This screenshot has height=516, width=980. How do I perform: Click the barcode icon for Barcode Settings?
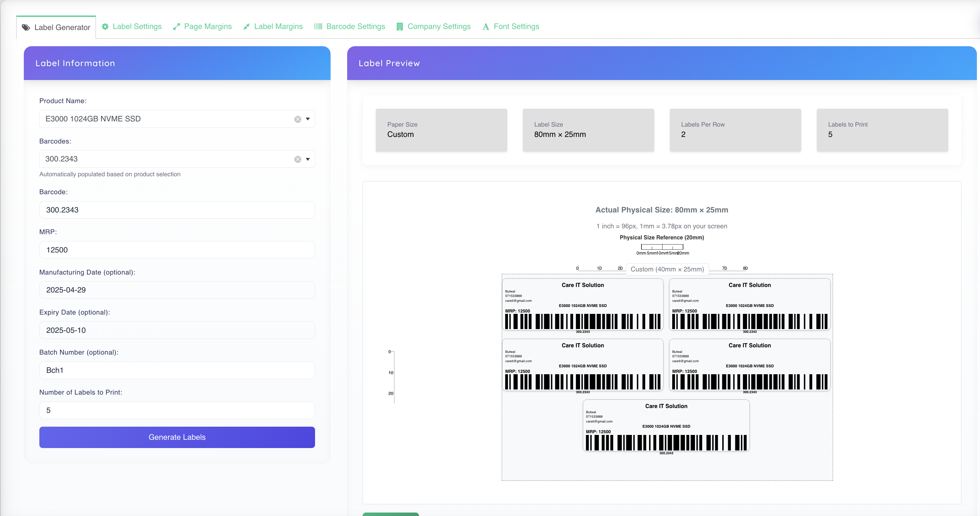click(x=318, y=27)
